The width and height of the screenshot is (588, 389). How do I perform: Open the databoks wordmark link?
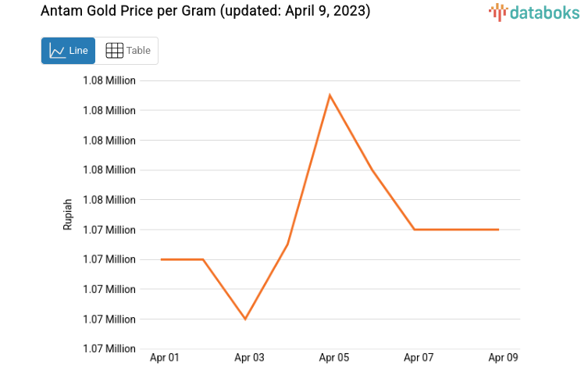click(544, 12)
